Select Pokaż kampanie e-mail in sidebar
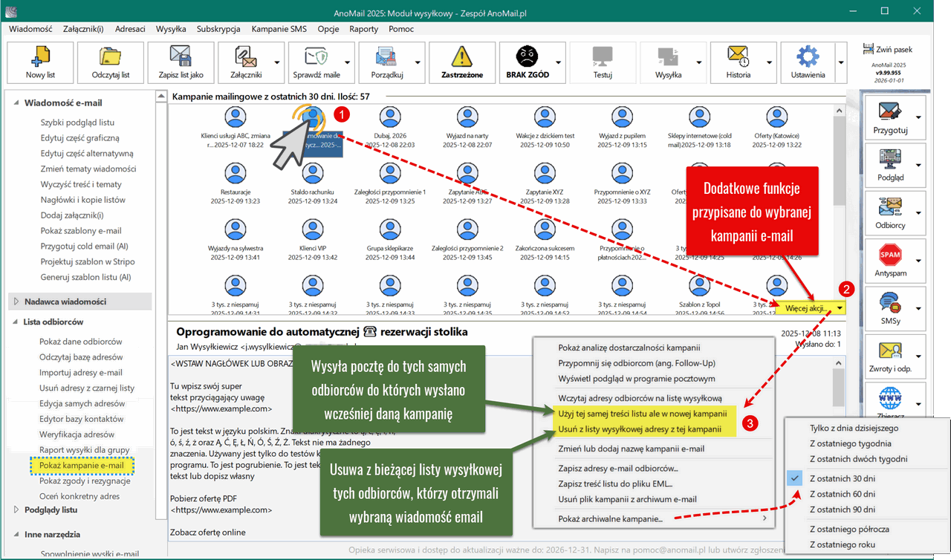 point(82,465)
